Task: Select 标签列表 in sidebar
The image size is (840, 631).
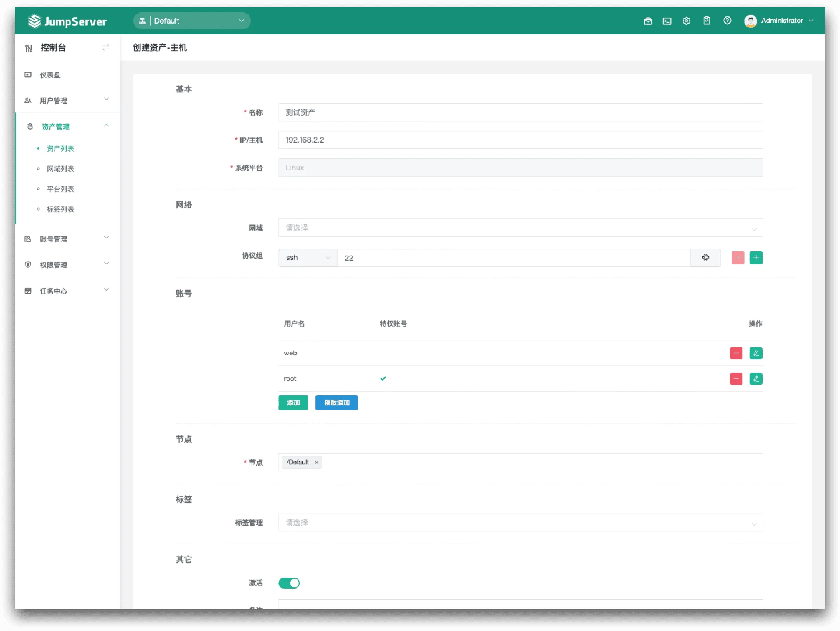Action: pos(60,209)
